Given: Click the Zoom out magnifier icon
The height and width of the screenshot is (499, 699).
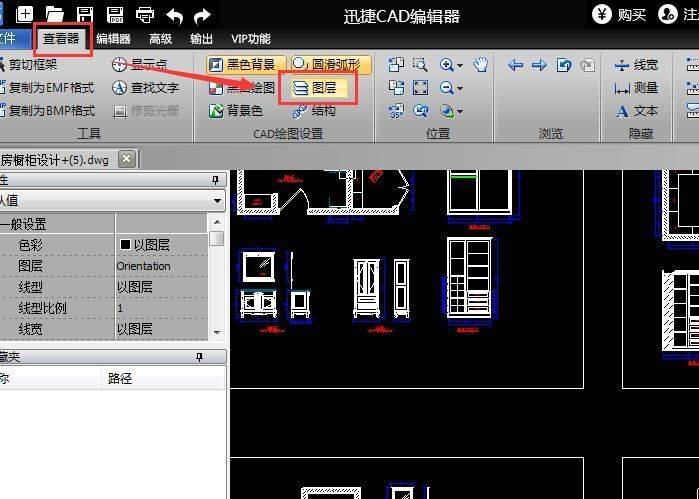Looking at the screenshot, I should [447, 87].
